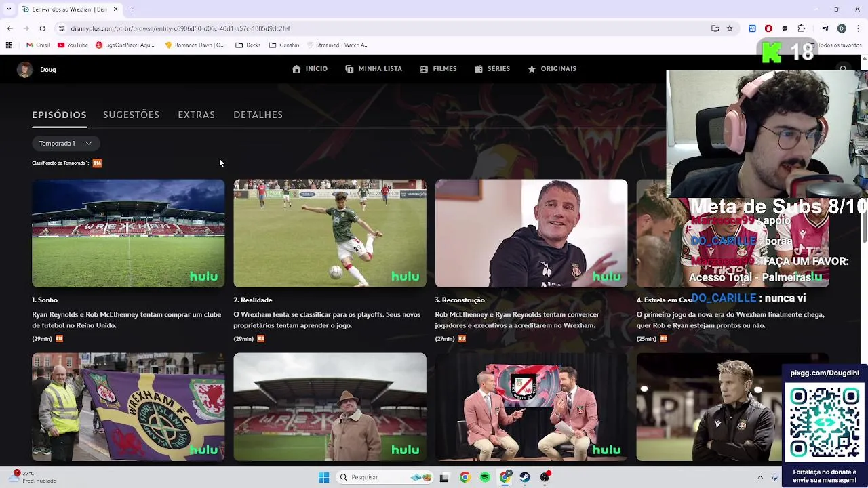Open the YouTube bookmark
The image size is (868, 488).
click(73, 45)
